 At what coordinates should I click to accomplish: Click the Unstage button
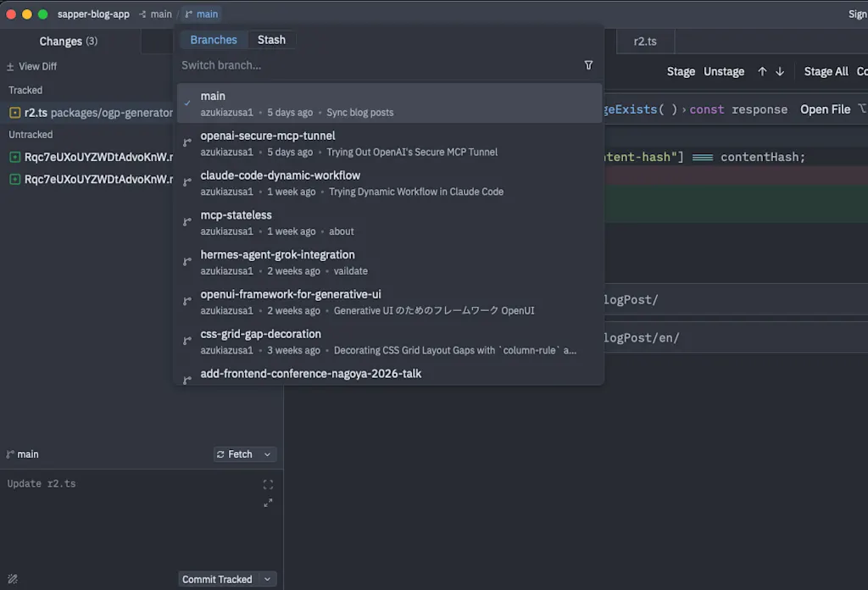(724, 71)
